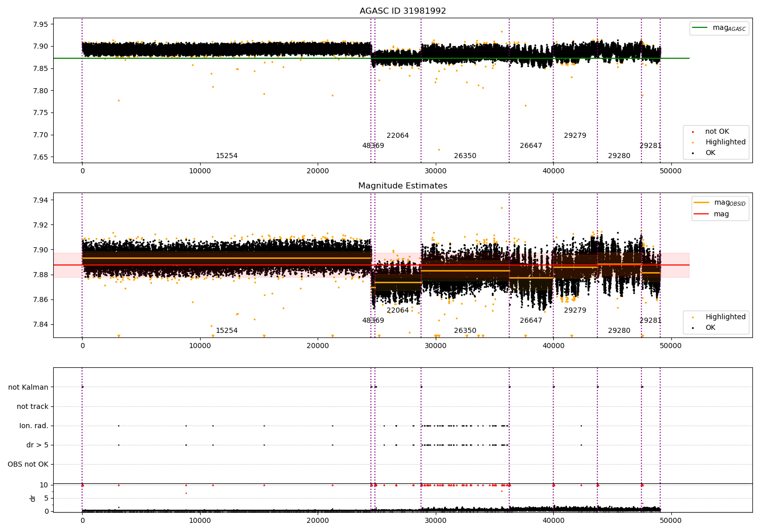The image size is (760, 532).
Task: Click the red 'mag' legend line entry
Action: [x=711, y=214]
